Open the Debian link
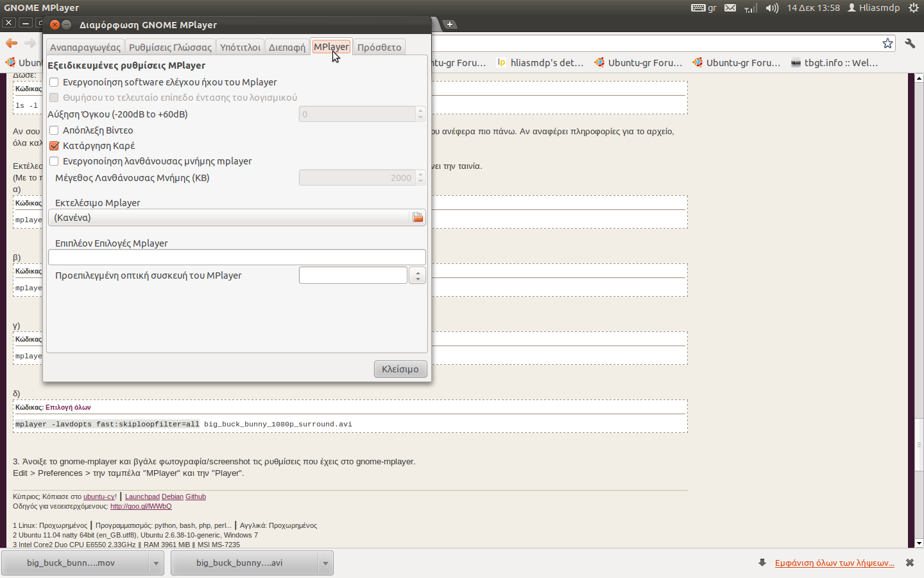The image size is (924, 578). tap(173, 496)
